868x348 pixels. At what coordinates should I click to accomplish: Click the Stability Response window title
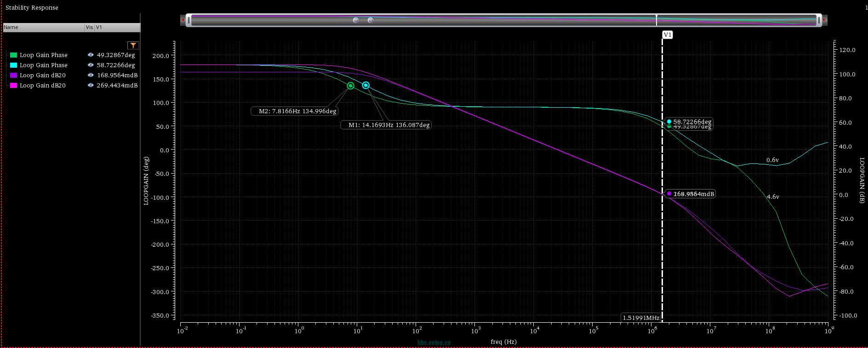[x=32, y=7]
